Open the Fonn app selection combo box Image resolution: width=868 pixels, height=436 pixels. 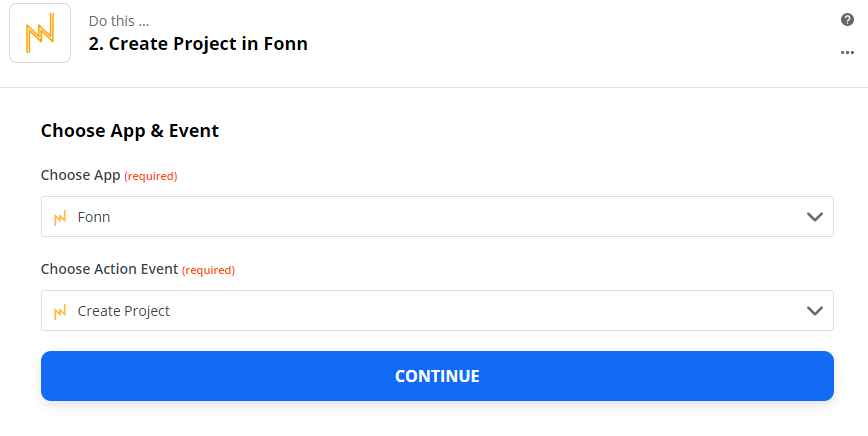point(437,216)
